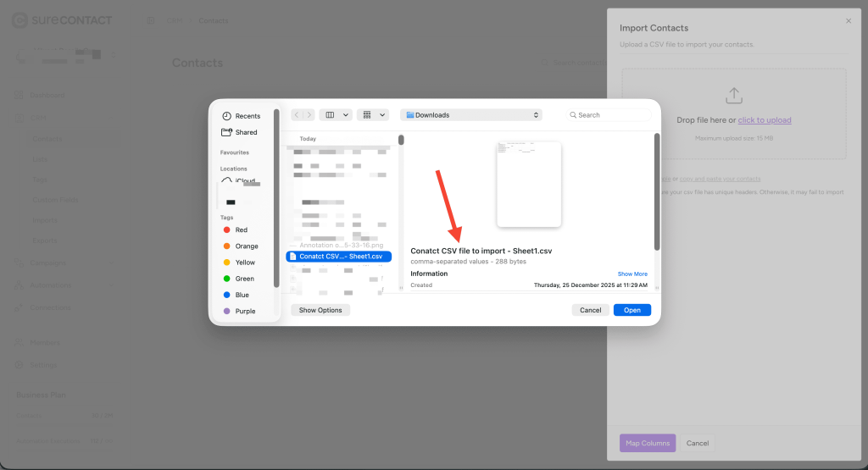Click the forward navigation arrow

309,115
